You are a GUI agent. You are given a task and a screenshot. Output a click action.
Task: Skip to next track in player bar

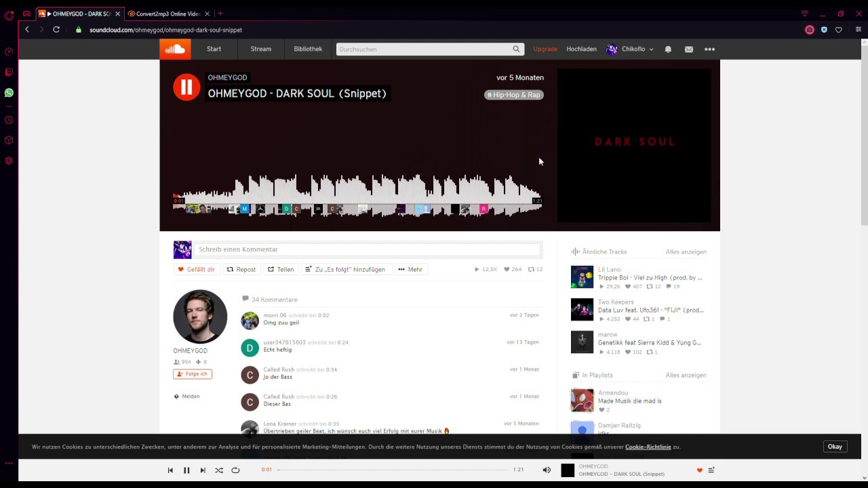203,470
